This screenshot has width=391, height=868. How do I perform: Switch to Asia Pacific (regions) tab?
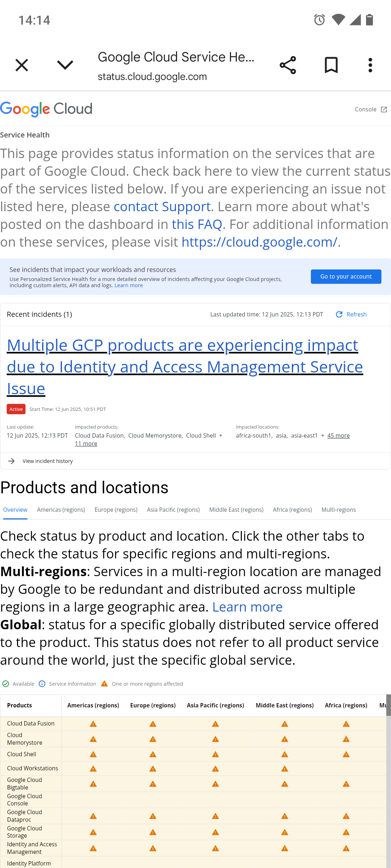coord(173,510)
